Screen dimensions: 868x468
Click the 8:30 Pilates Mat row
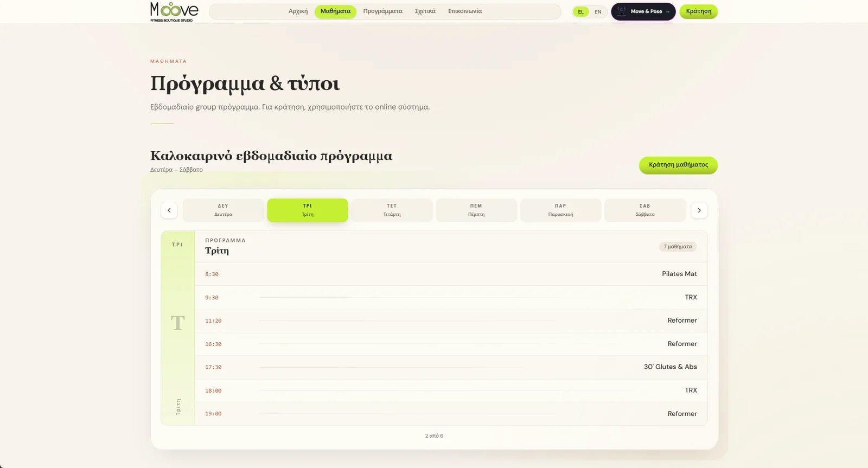pos(451,274)
